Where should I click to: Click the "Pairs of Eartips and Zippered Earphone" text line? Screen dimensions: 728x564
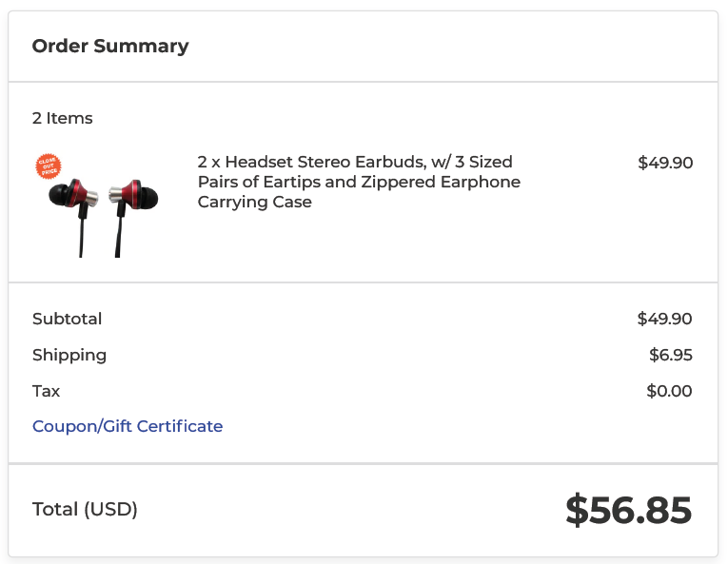click(x=359, y=182)
